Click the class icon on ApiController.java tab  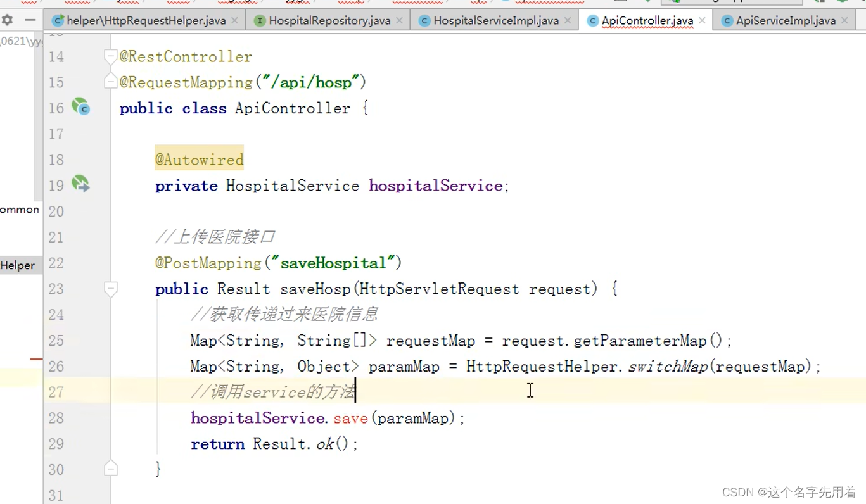point(592,21)
